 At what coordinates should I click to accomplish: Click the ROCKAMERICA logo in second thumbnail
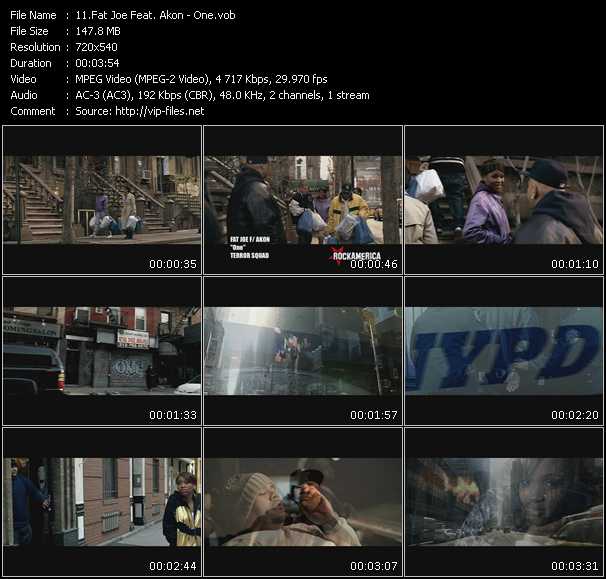356,255
